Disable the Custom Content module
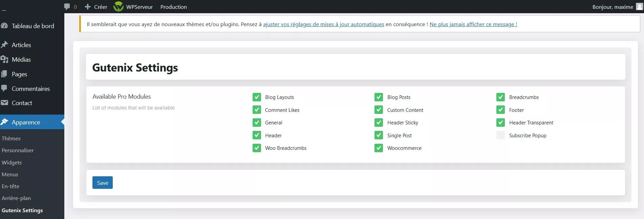 pos(379,110)
